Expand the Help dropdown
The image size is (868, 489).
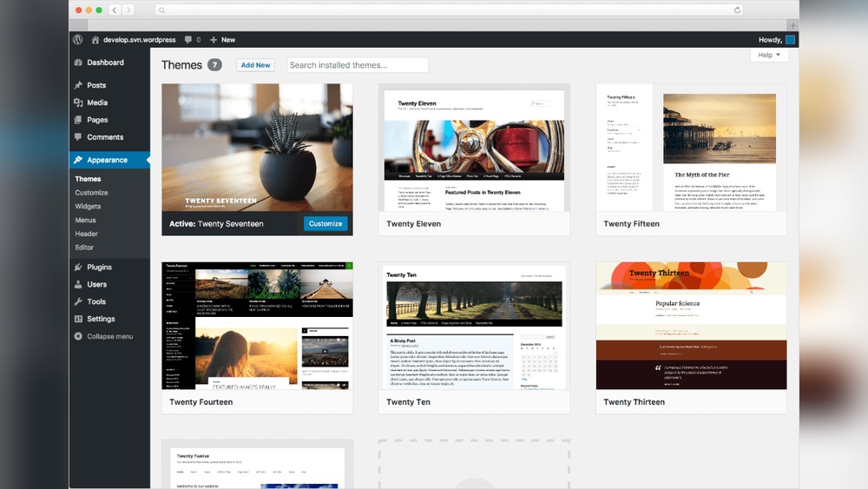(x=769, y=55)
